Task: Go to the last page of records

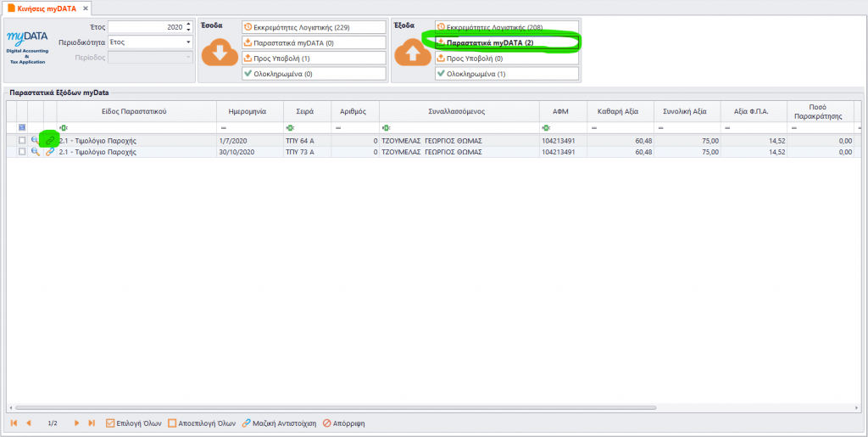Action: (x=92, y=423)
